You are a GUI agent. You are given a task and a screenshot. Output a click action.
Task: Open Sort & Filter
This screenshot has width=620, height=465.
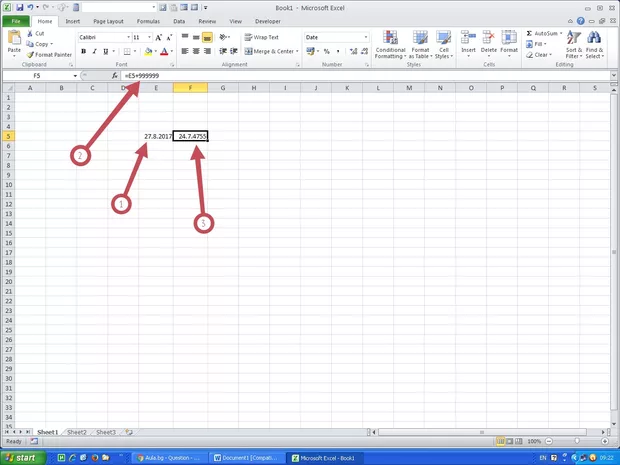point(573,45)
